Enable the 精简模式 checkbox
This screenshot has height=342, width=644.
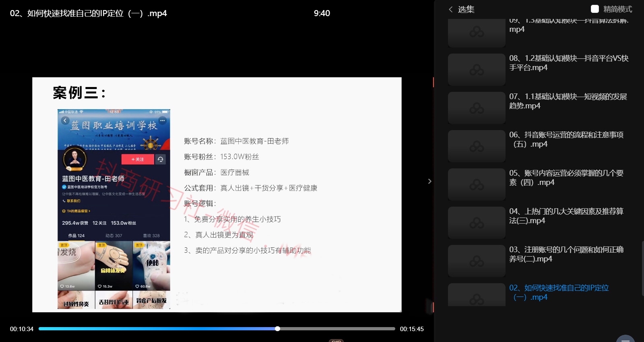tap(594, 9)
